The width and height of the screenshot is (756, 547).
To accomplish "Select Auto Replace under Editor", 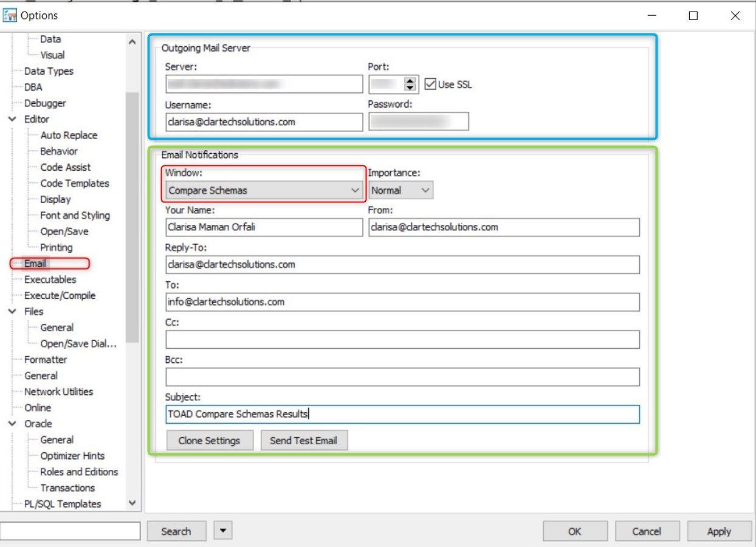I will click(x=69, y=135).
